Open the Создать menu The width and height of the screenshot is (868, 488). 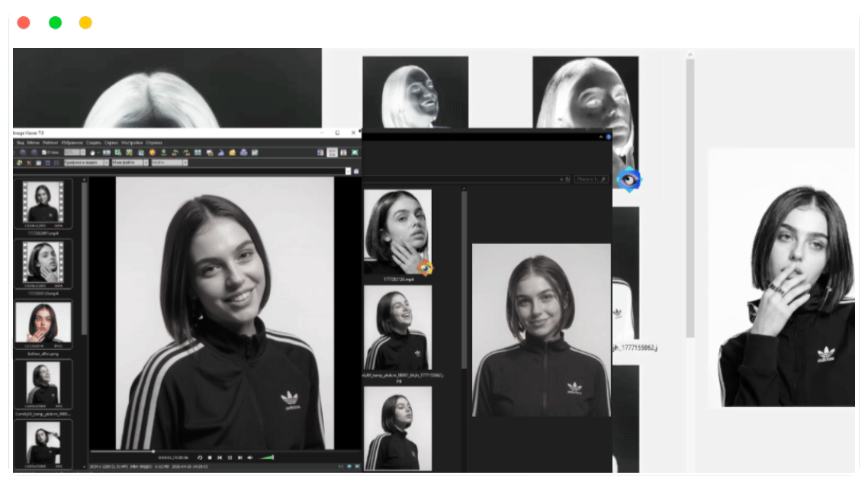(x=94, y=143)
